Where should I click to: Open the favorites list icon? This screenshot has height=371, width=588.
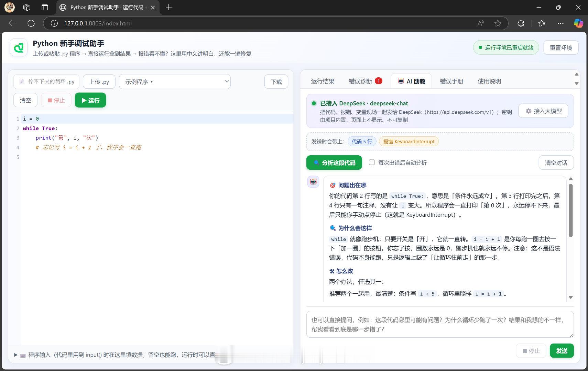pos(542,23)
